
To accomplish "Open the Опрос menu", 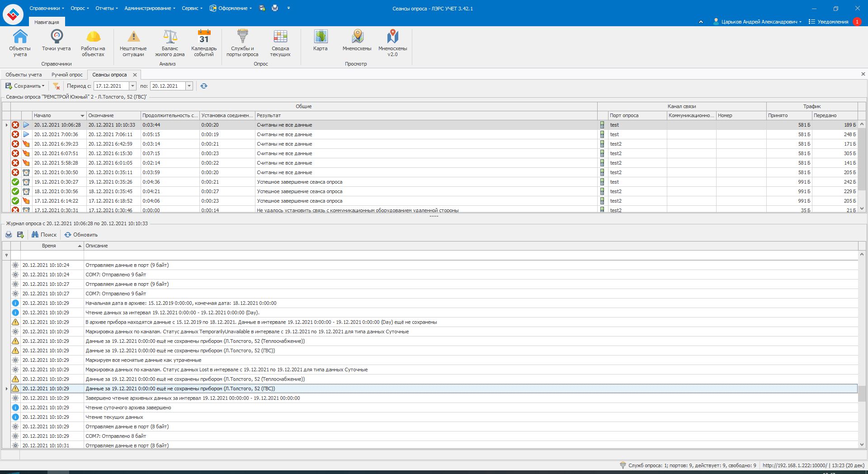I will click(x=80, y=8).
